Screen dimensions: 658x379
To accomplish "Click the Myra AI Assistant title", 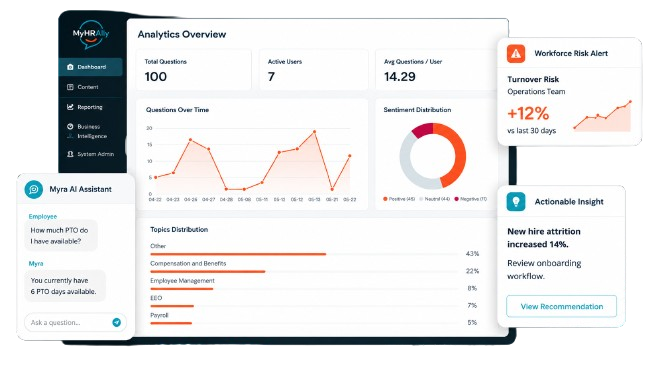I will 81,189.
